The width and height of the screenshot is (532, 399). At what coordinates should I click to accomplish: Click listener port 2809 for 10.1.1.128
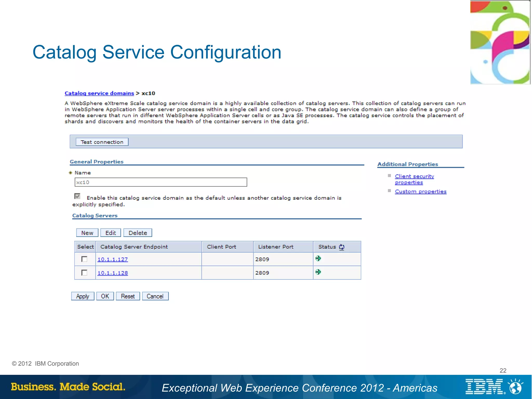pos(262,273)
